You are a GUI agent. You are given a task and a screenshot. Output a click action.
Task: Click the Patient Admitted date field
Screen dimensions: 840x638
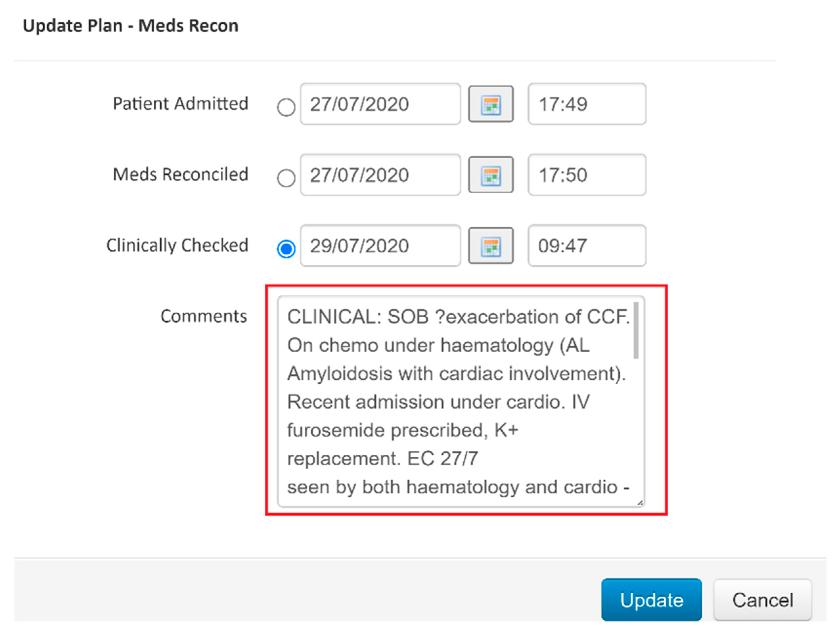(380, 104)
